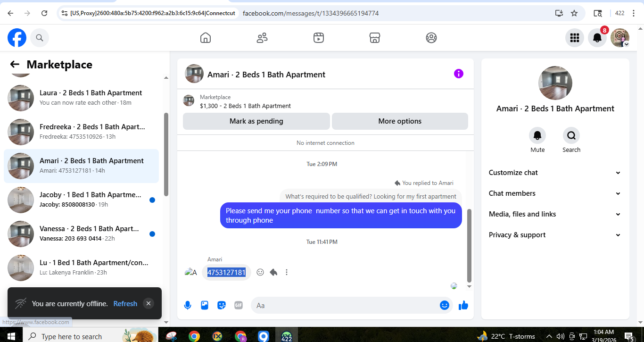Expand Privacy & support section

coord(555,235)
